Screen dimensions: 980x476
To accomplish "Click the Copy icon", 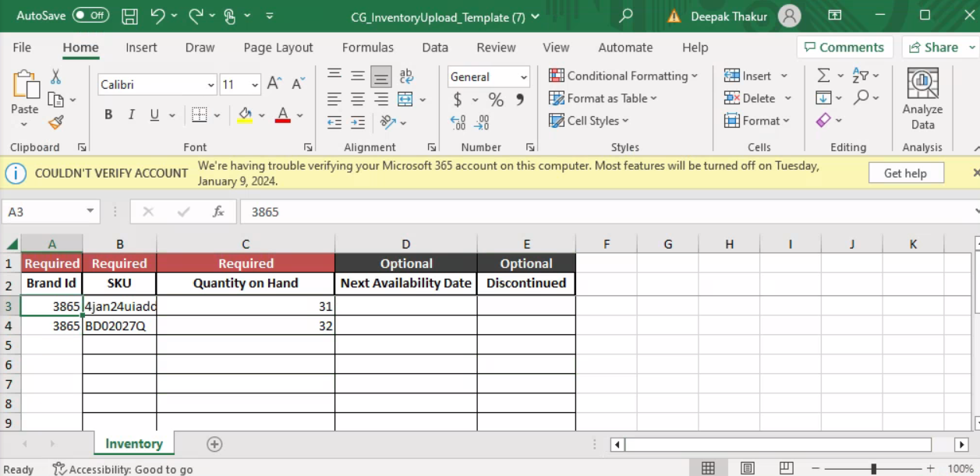I will pyautogui.click(x=55, y=100).
